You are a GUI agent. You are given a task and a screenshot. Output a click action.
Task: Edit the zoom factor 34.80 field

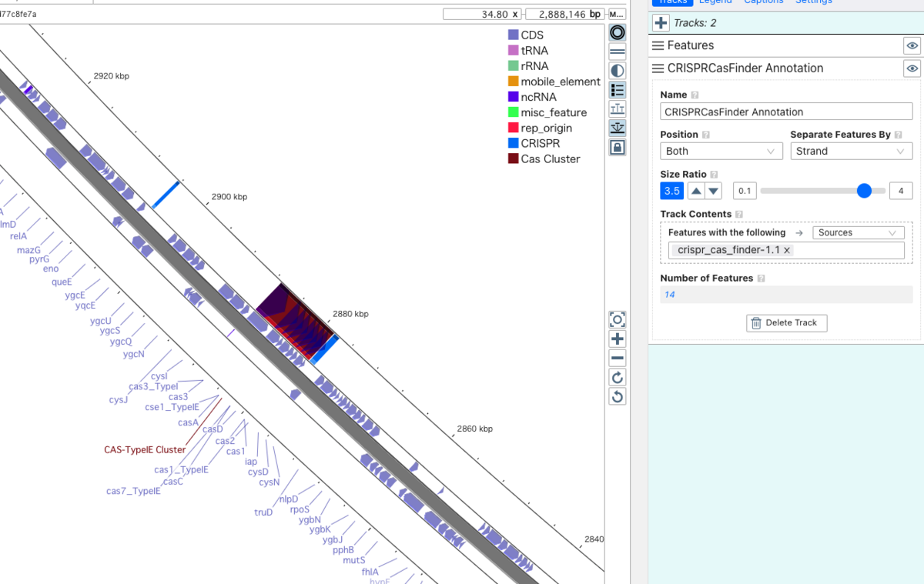483,14
